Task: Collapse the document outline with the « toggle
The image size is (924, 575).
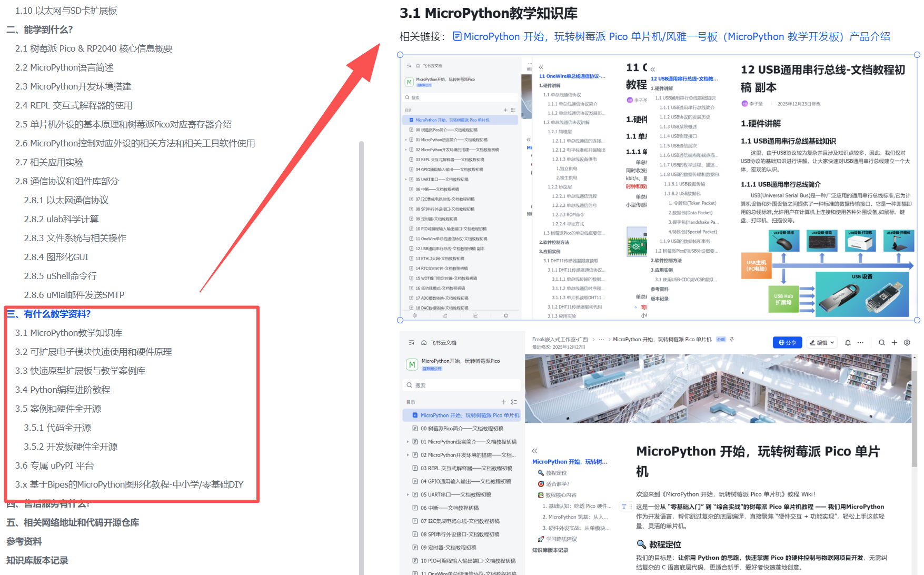Action: [x=534, y=451]
